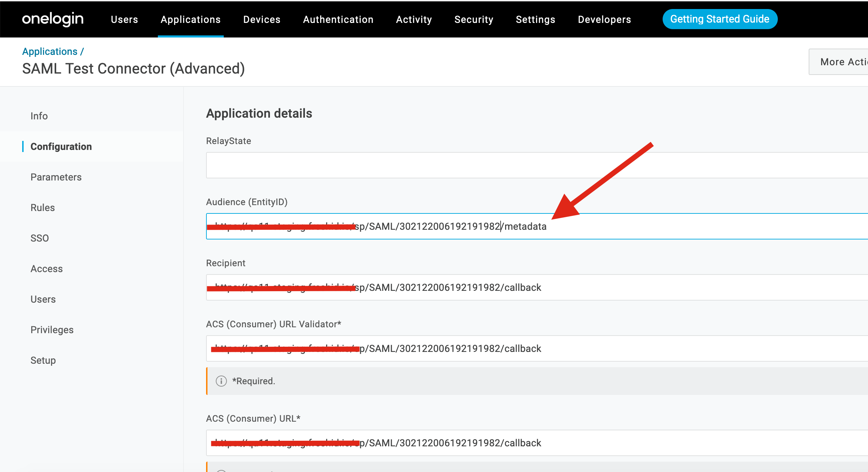Click the Required info icon
868x472 pixels.
(x=221, y=381)
